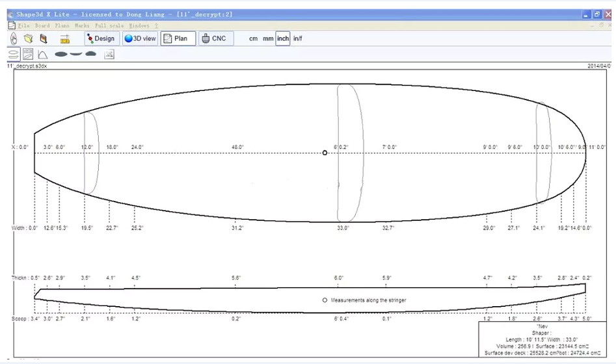Viewport: 616px width, 364px height.
Task: Click the image export icon
Action: click(x=109, y=55)
